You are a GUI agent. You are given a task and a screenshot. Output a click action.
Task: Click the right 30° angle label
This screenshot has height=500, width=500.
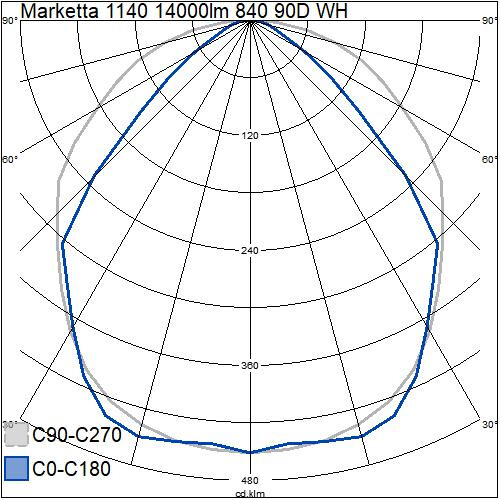click(489, 425)
